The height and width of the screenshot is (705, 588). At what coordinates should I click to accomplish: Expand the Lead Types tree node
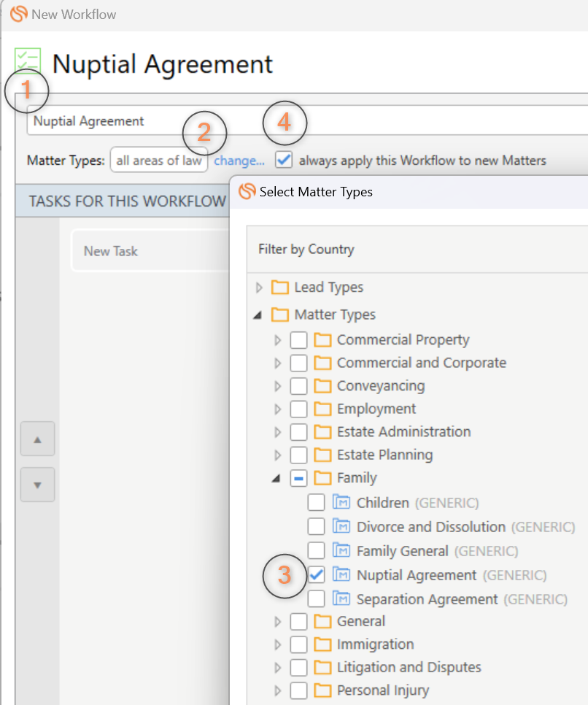pos(259,288)
